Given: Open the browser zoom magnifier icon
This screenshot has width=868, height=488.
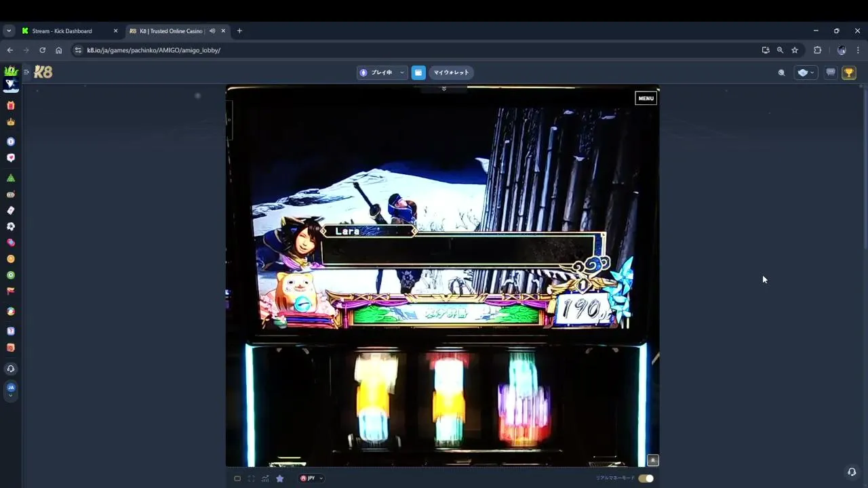Looking at the screenshot, I should point(780,50).
